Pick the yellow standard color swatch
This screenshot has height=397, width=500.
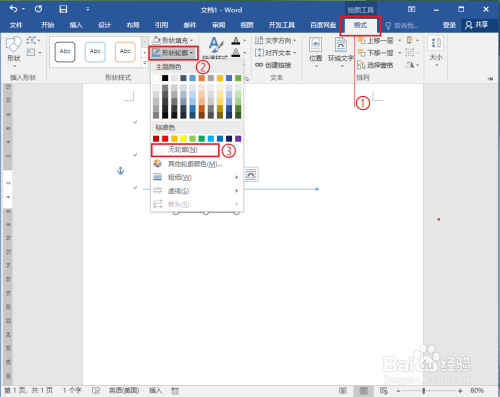click(x=183, y=139)
